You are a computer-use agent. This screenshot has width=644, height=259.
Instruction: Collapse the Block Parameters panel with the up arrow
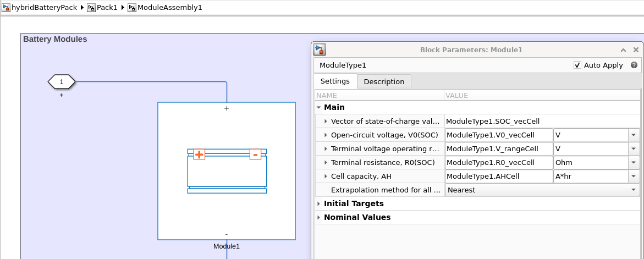[624, 50]
